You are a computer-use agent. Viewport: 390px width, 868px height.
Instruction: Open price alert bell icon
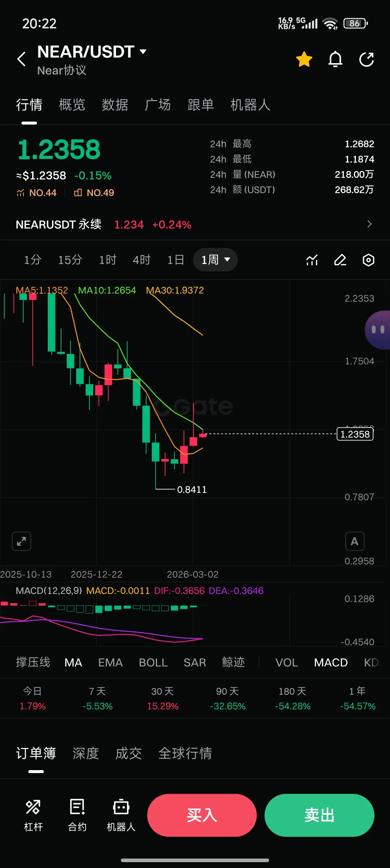pyautogui.click(x=335, y=59)
